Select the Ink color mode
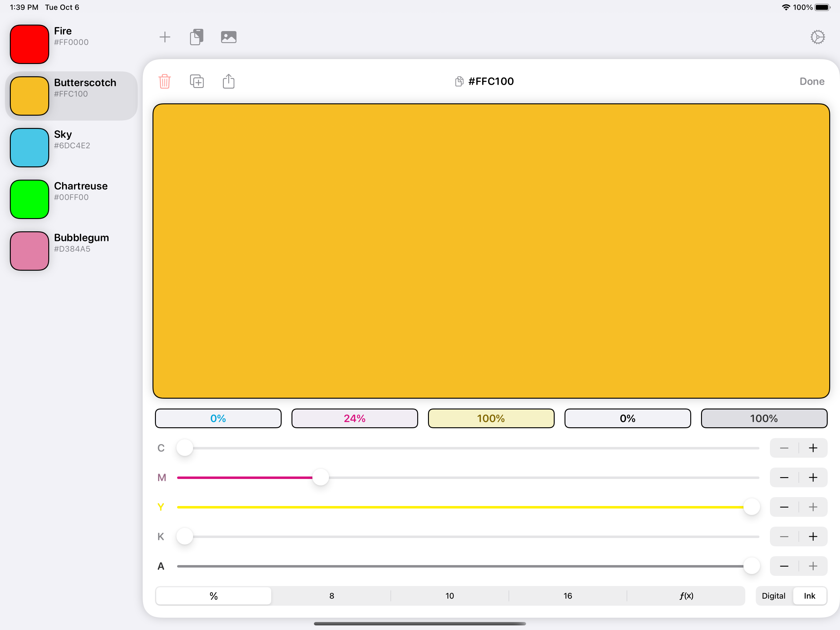Viewport: 840px width, 630px height. pos(809,596)
